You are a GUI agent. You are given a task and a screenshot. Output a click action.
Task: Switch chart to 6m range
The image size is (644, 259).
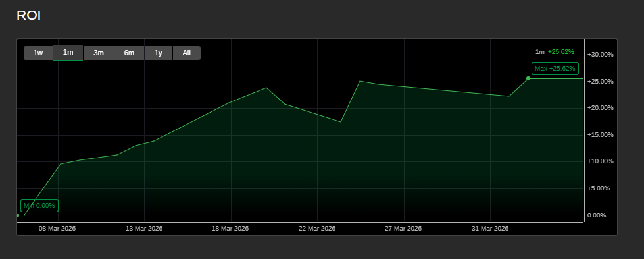click(x=129, y=53)
